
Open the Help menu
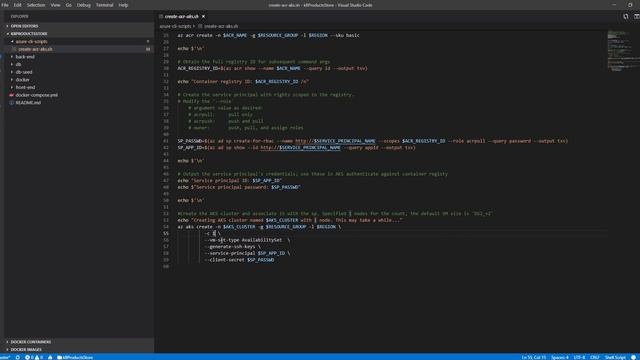[x=123, y=5]
